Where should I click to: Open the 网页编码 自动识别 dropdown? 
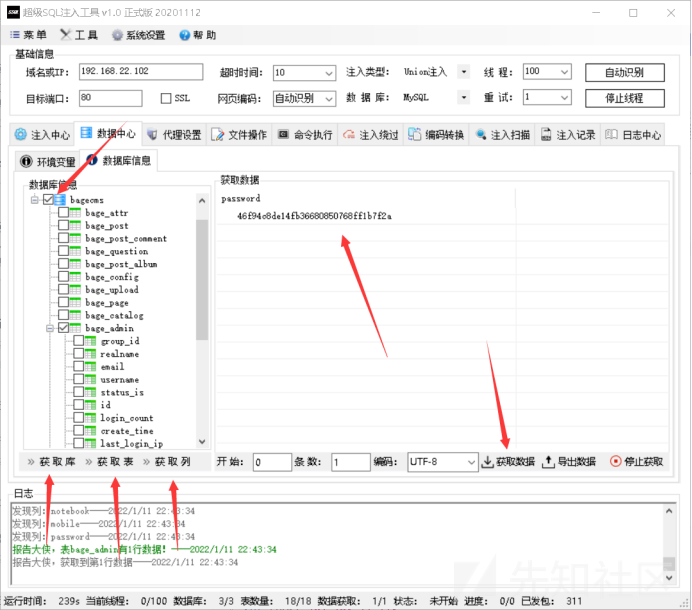pos(329,98)
